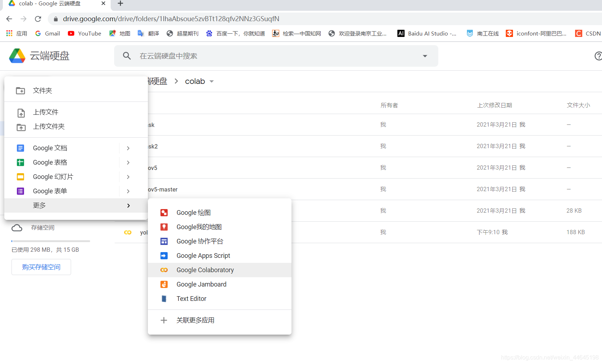Viewport: 602px width, 364px height.
Task: Expand the Google 幻灯片 submenu arrow
Action: point(128,177)
